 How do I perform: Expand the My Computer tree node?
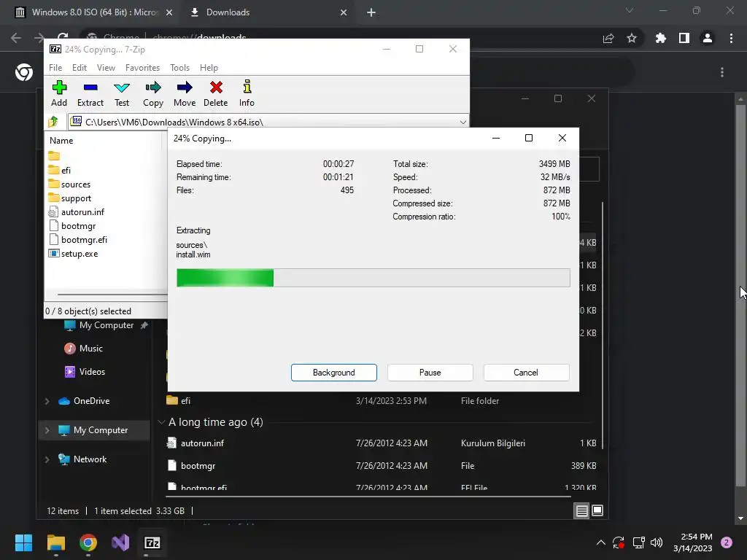click(47, 430)
